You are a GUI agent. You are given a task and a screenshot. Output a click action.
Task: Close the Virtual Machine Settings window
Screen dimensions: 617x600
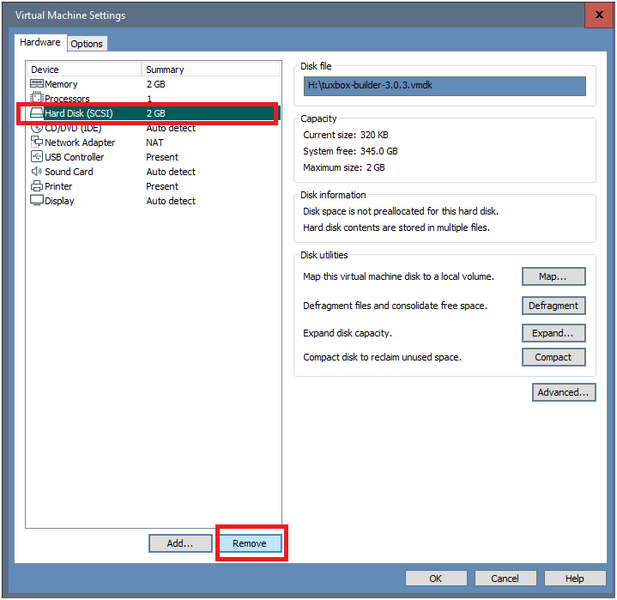(598, 16)
